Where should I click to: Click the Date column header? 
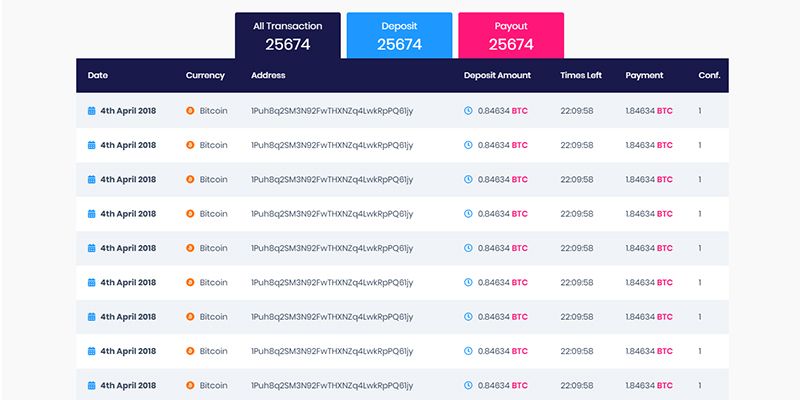(x=98, y=76)
